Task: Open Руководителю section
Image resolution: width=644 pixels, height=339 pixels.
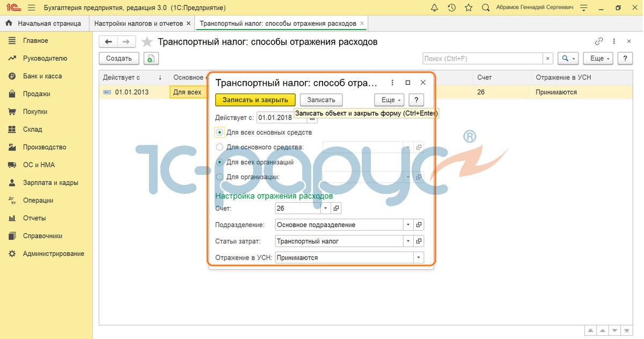Action: pyautogui.click(x=45, y=58)
